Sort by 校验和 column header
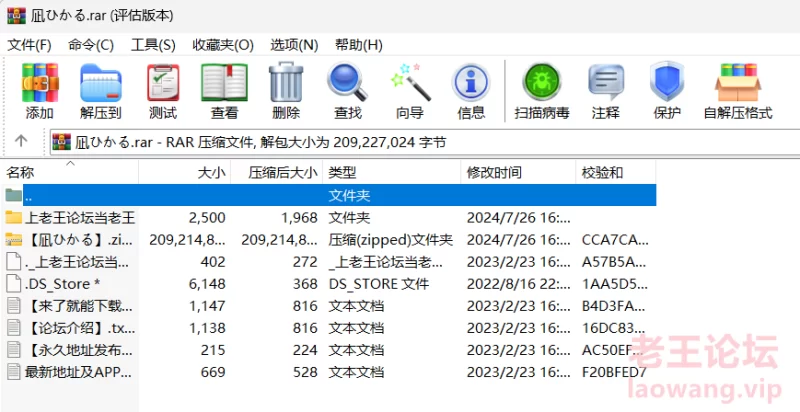 [616, 172]
